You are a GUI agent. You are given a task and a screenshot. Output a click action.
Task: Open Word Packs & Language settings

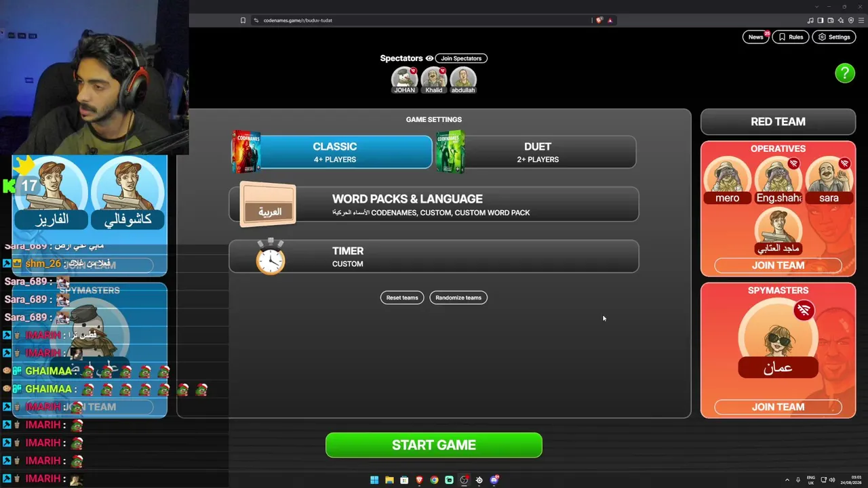click(x=434, y=205)
